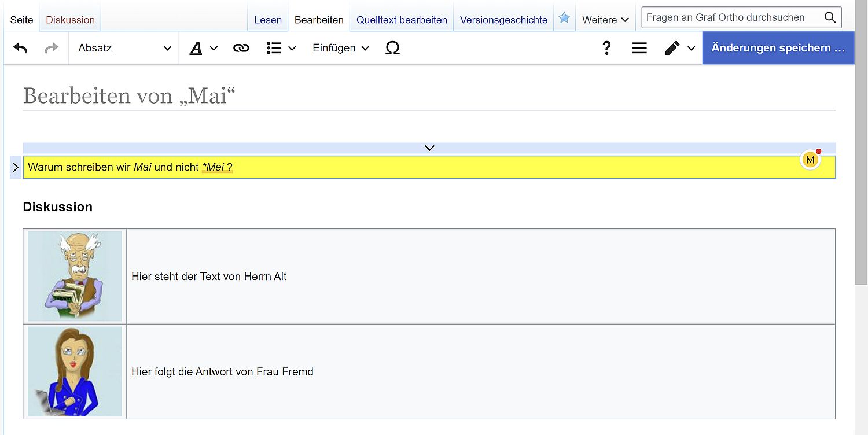Click the undo arrow icon
The image size is (868, 435).
[20, 48]
